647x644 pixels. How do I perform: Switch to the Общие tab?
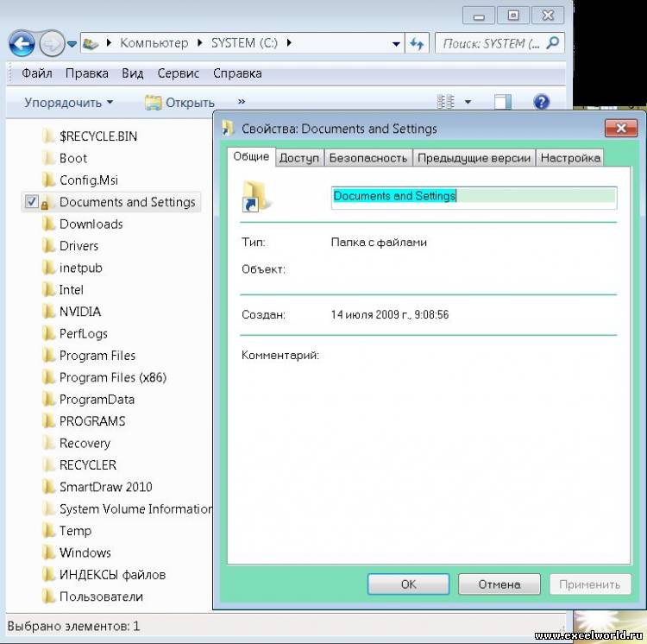pos(251,156)
